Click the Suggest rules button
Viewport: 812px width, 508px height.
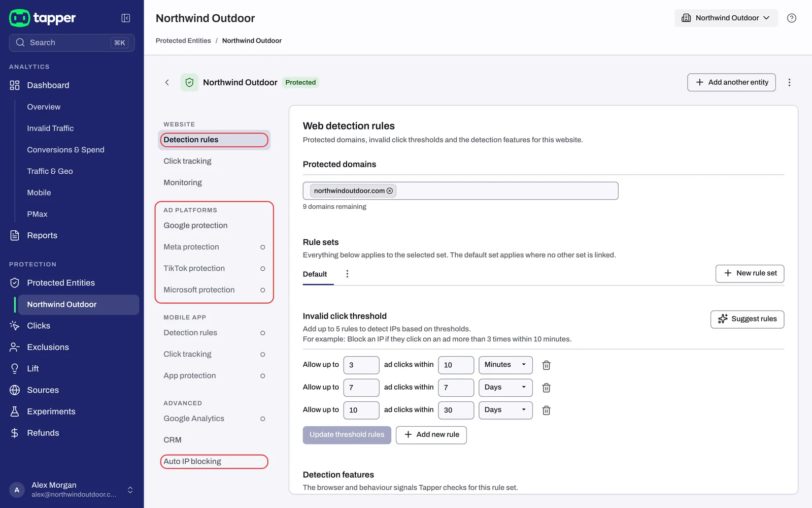click(x=747, y=319)
